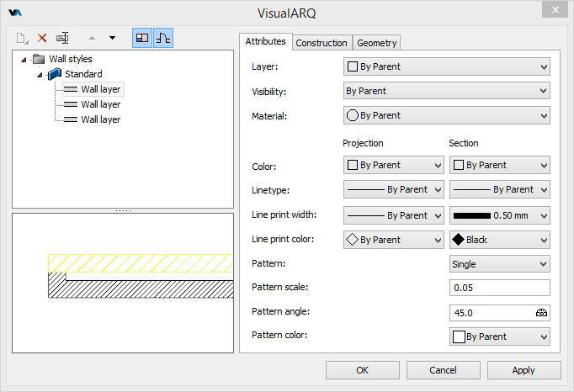Image resolution: width=574 pixels, height=392 pixels.
Task: Open the Projection Line print color dropdown
Action: click(x=394, y=240)
